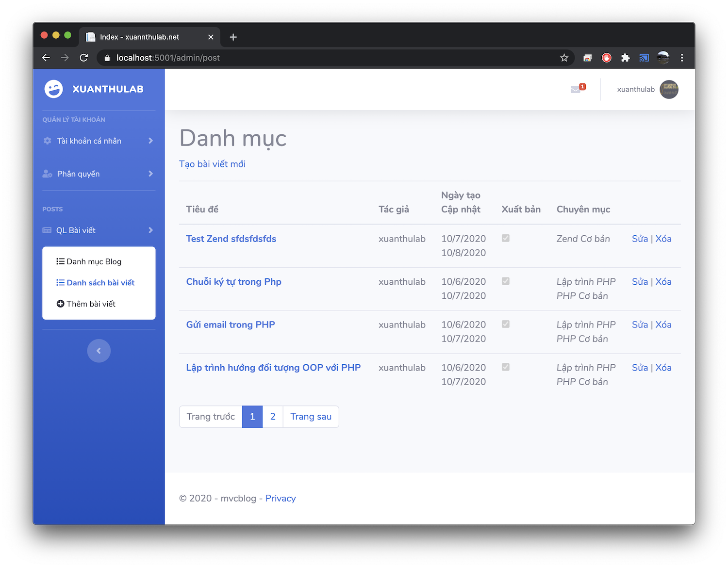Click the Tiêu đề column header
The height and width of the screenshot is (568, 728).
[x=202, y=209]
